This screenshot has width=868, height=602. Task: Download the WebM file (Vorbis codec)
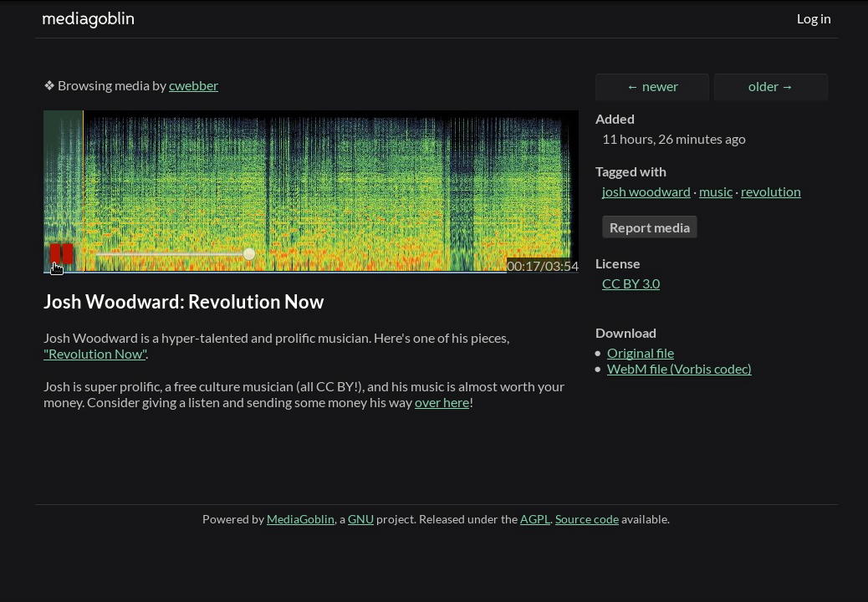679,369
